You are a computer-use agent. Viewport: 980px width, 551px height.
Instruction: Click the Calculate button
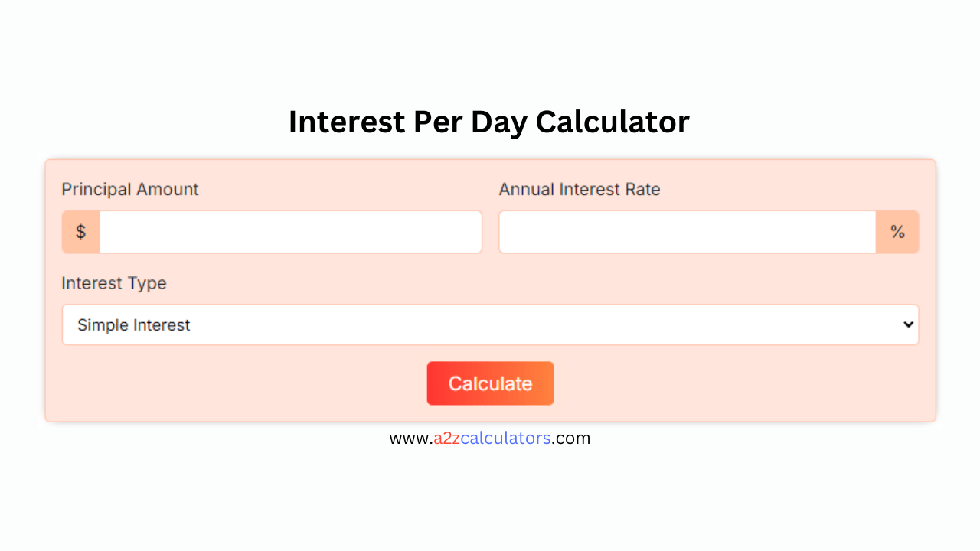[490, 383]
